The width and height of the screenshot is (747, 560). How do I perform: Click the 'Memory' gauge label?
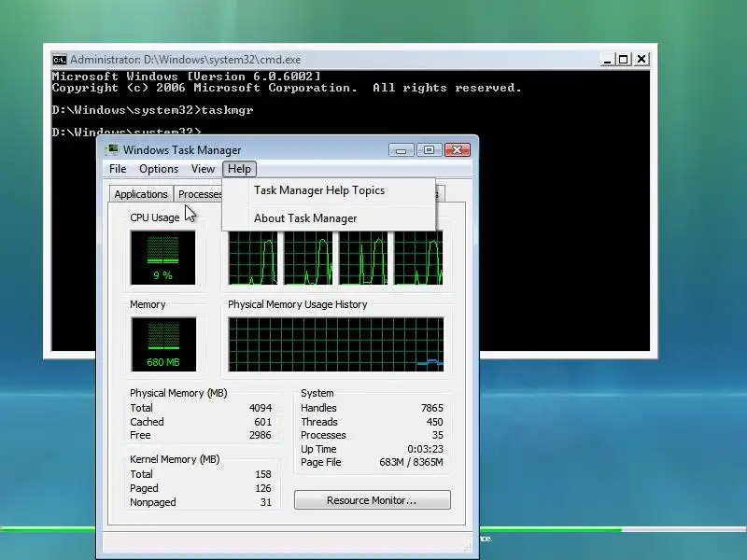pos(148,304)
